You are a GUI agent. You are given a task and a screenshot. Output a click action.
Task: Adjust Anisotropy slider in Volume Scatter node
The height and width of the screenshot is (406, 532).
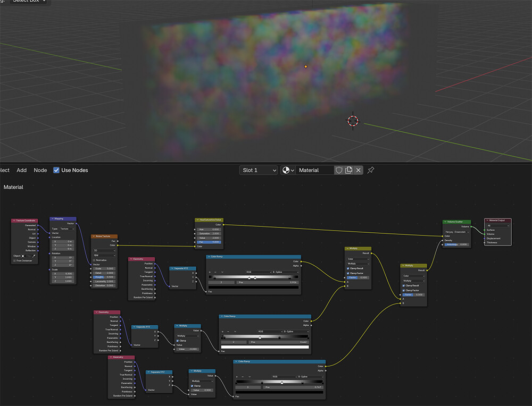click(x=456, y=244)
